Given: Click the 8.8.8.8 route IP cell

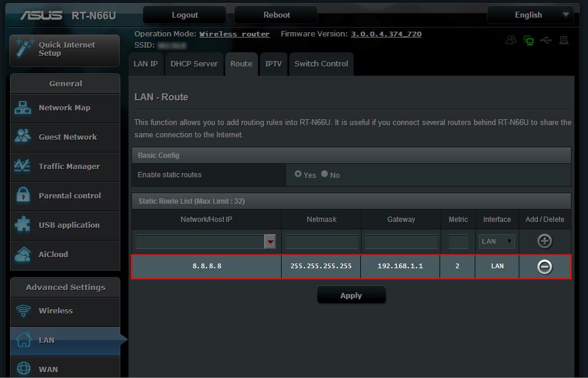Looking at the screenshot, I should pyautogui.click(x=207, y=266).
